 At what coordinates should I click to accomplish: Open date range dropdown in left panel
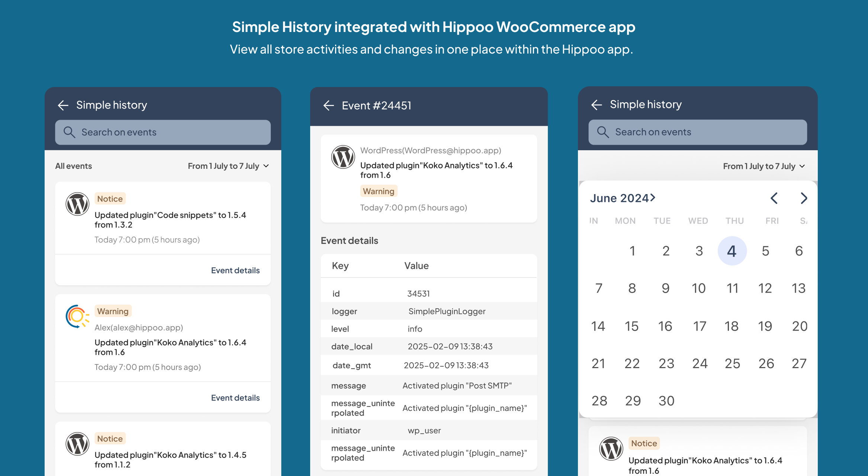228,166
